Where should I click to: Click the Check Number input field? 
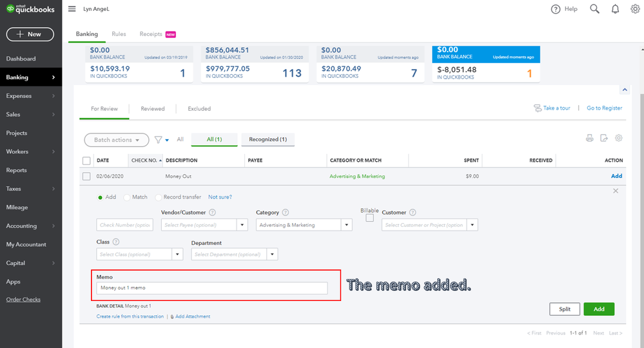click(x=125, y=225)
